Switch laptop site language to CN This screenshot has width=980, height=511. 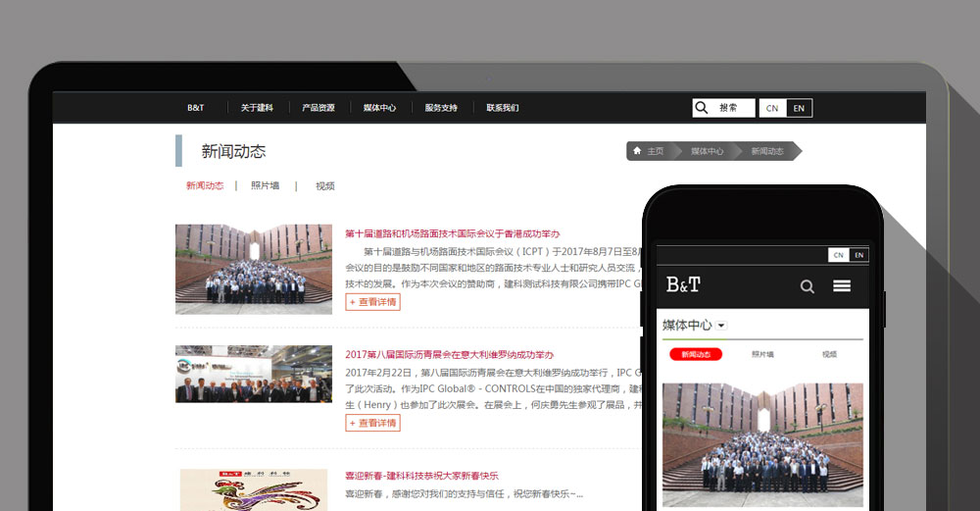tap(772, 108)
